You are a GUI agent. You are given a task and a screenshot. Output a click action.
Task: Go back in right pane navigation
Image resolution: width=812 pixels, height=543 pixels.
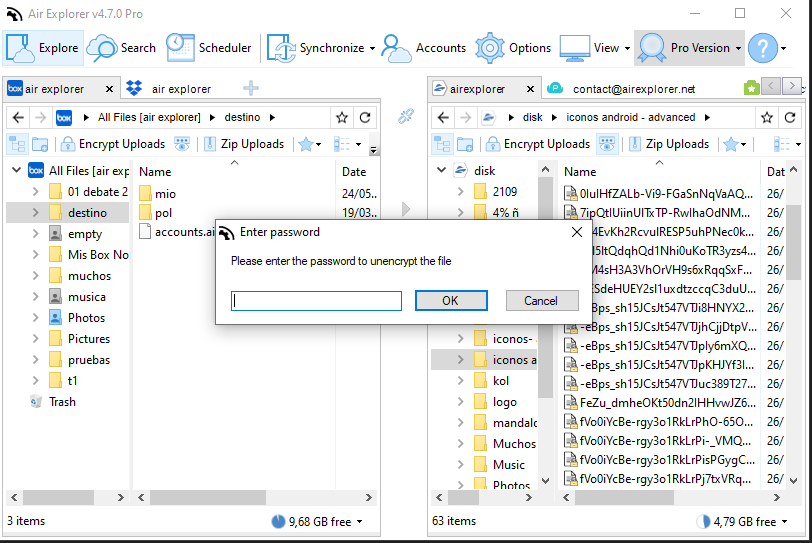pyautogui.click(x=443, y=118)
